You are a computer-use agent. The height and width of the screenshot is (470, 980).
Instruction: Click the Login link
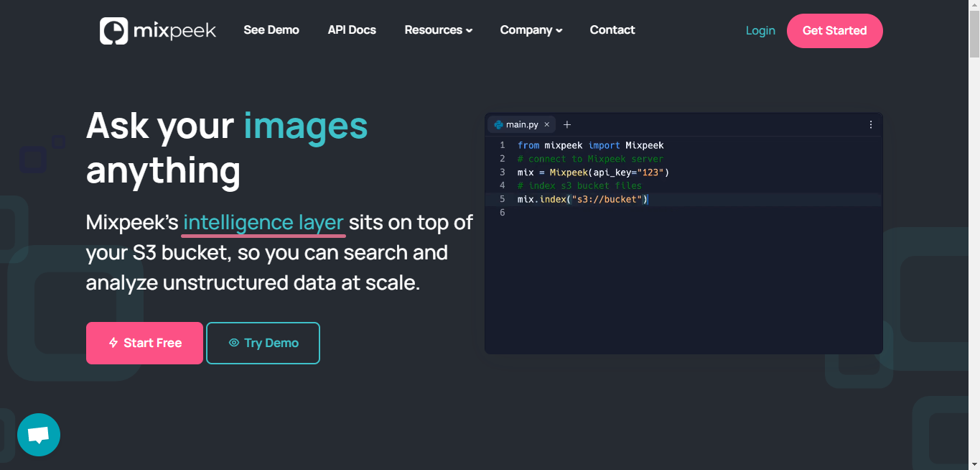[760, 30]
